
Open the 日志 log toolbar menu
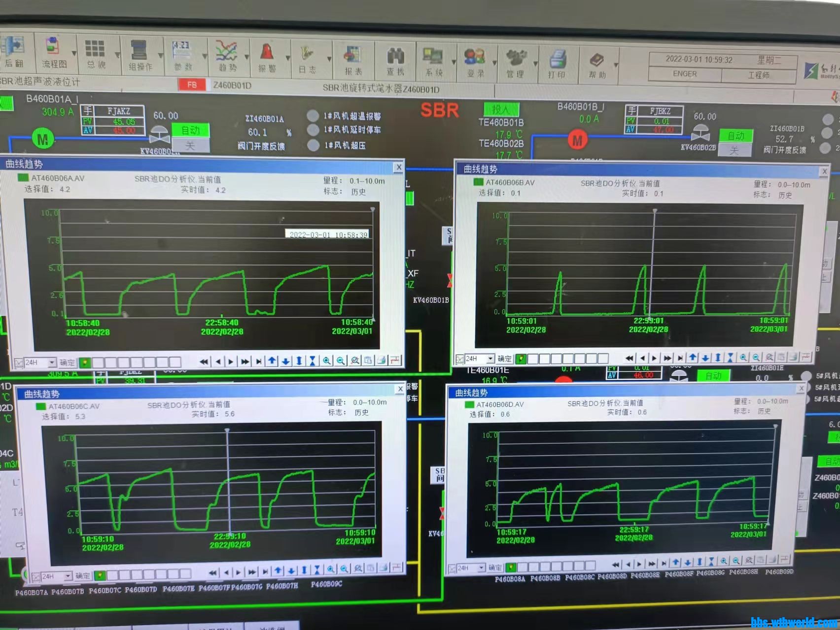click(x=308, y=59)
